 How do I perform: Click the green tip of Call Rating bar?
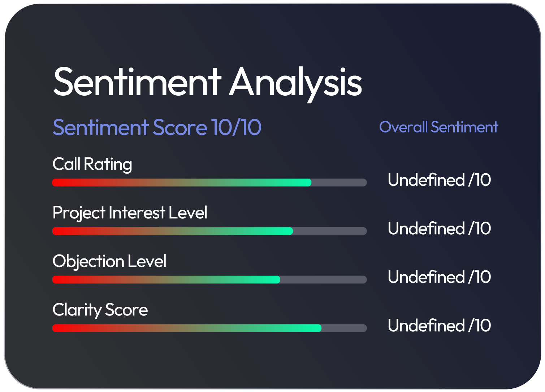(307, 183)
